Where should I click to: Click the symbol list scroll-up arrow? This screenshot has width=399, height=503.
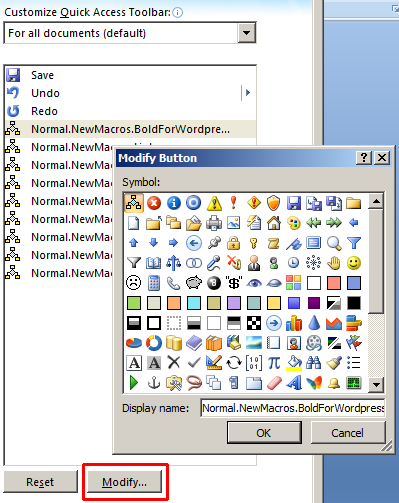tap(376, 201)
